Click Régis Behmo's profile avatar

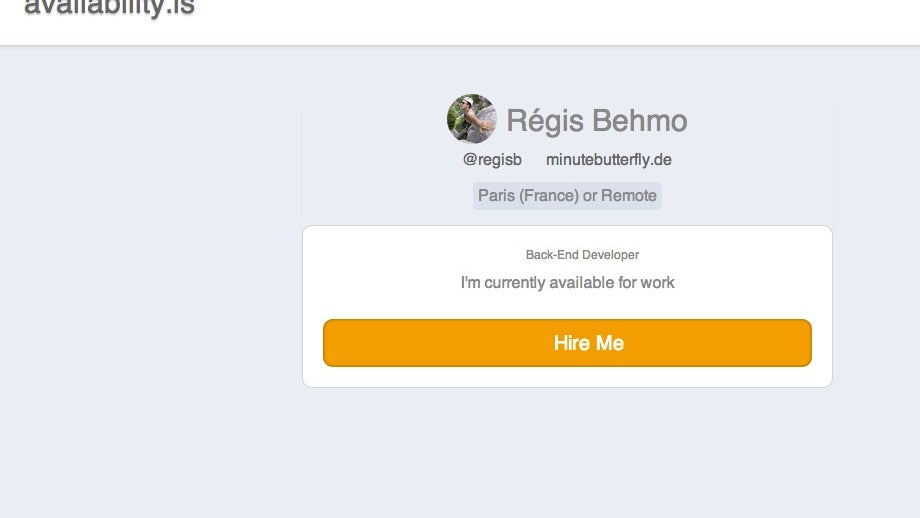[471, 120]
